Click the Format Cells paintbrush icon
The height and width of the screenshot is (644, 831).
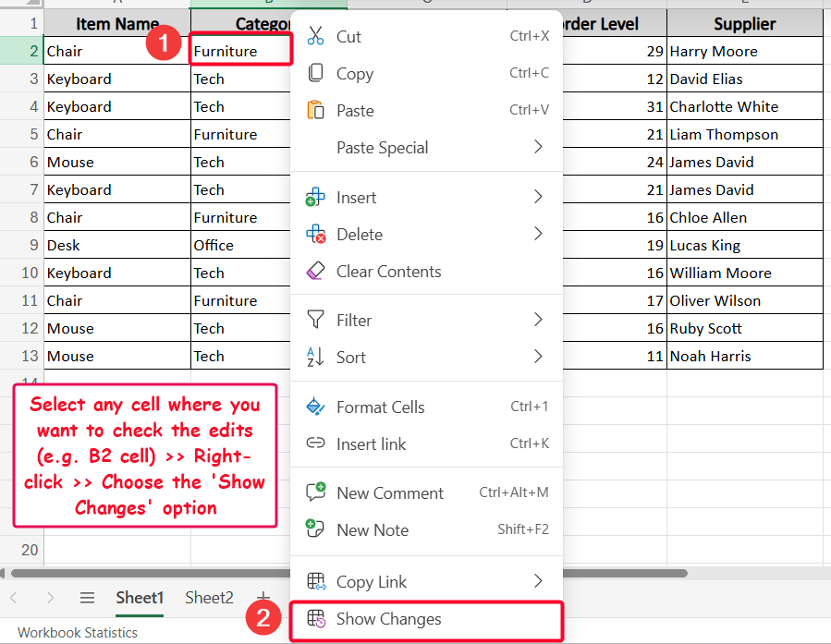tap(314, 407)
